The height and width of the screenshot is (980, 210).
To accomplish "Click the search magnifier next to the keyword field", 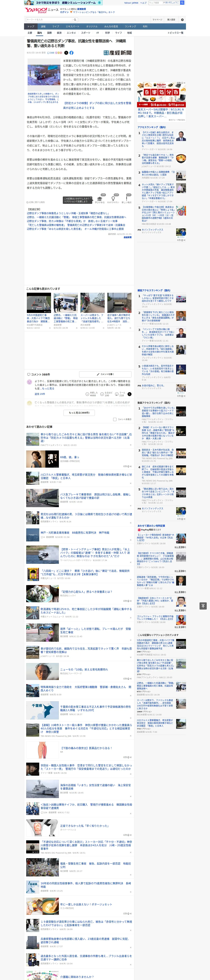I will click(x=75, y=20).
